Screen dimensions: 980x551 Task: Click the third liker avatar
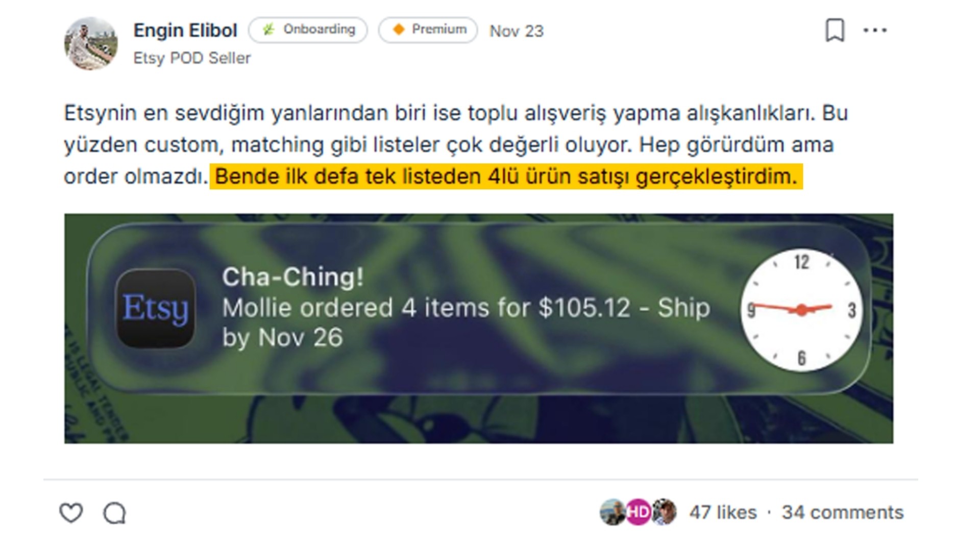[664, 512]
